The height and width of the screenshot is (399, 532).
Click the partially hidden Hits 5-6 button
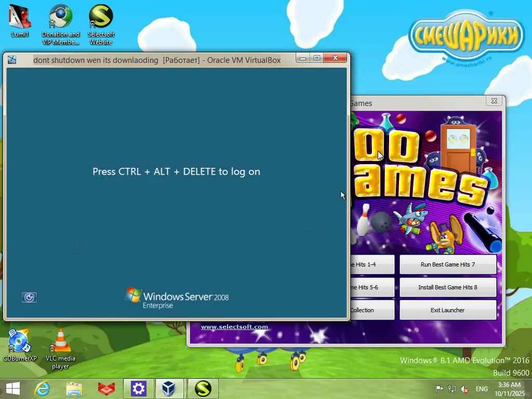[x=372, y=287]
